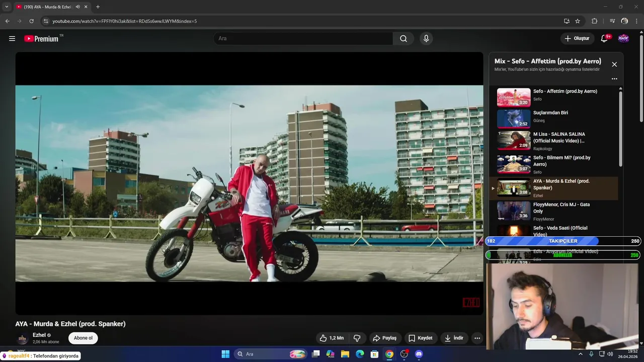This screenshot has height=362, width=644.
Task: Bookmark this page with star
Action: 578,21
